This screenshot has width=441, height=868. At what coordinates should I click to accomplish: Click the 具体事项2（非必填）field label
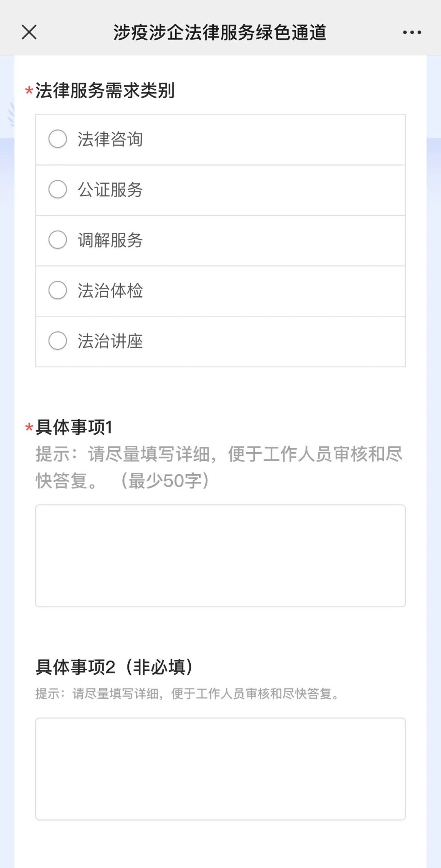[x=114, y=667]
